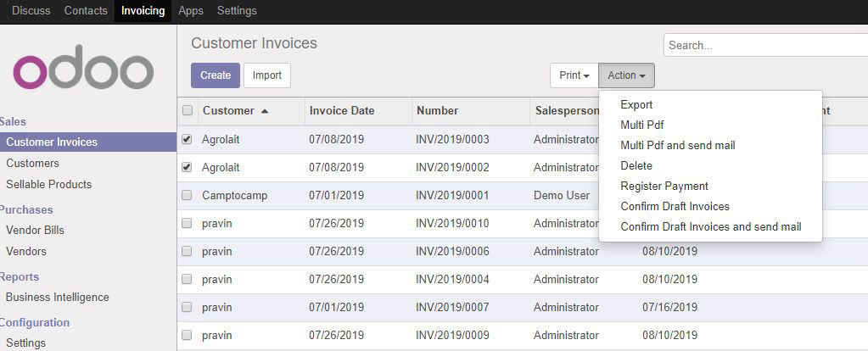Uncheck the INV/2019/0002 row checkbox

(x=188, y=167)
